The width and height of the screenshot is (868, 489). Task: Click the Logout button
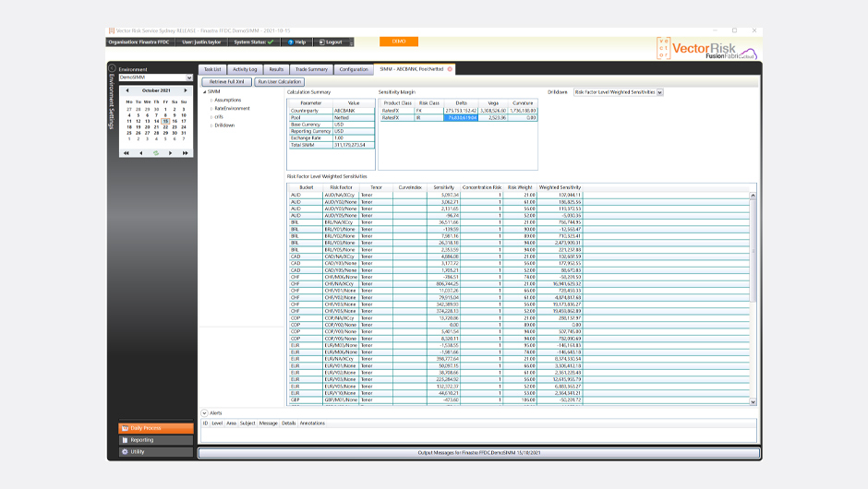331,42
